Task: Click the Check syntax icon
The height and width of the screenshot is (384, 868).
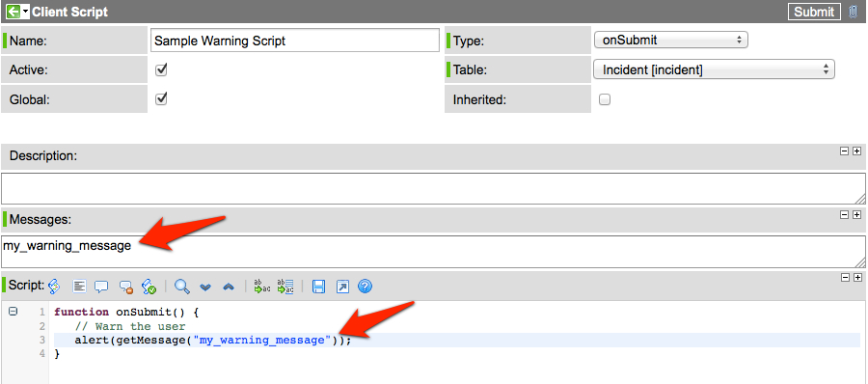Action: (x=149, y=287)
